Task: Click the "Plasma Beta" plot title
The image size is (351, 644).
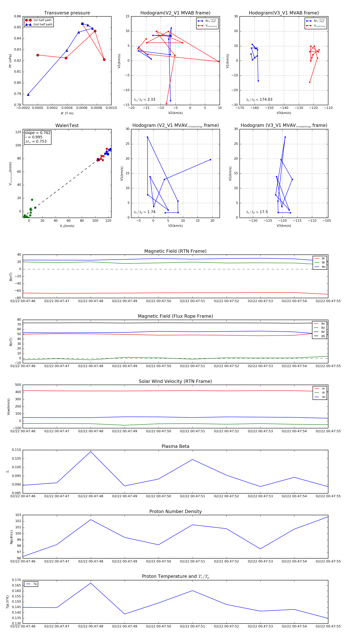Action: (175, 446)
